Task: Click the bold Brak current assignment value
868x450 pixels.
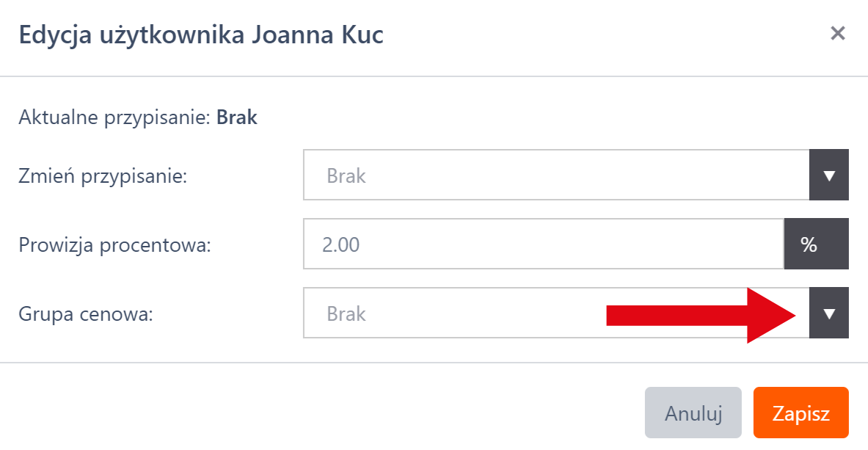Action: click(237, 117)
